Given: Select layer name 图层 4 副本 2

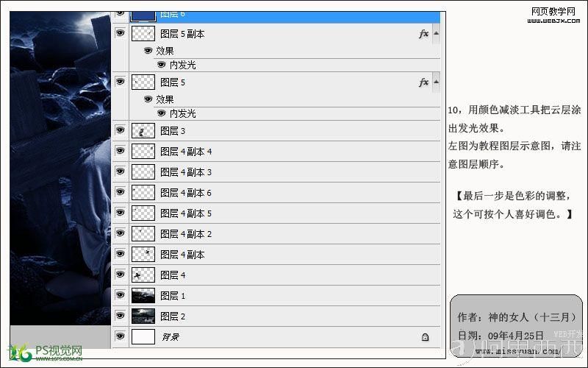Looking at the screenshot, I should click(x=186, y=234).
